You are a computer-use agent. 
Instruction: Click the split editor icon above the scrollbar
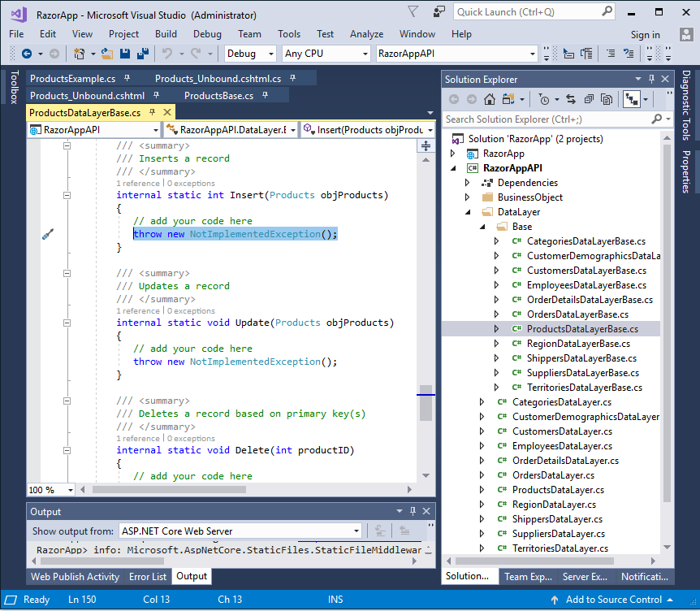click(426, 146)
